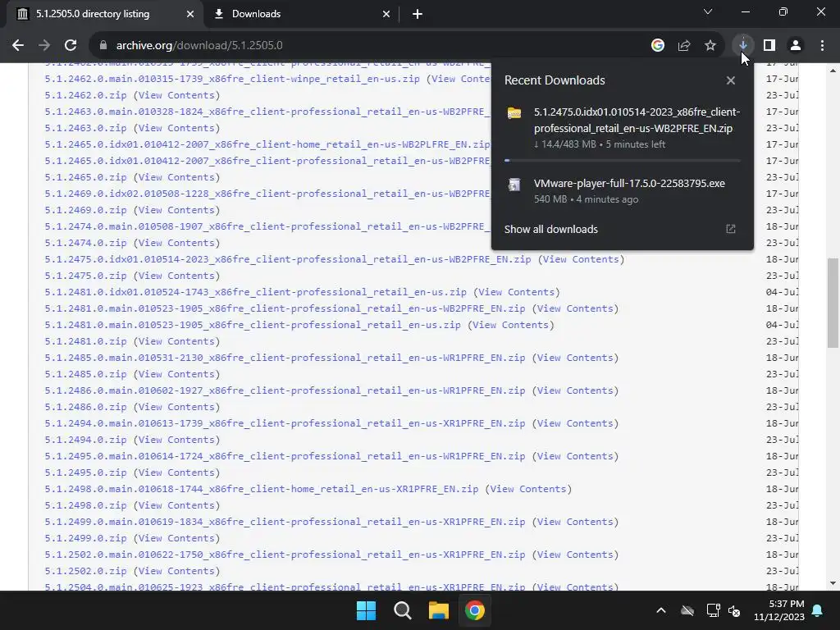
Task: Open the Chrome profile menu
Action: tap(796, 46)
